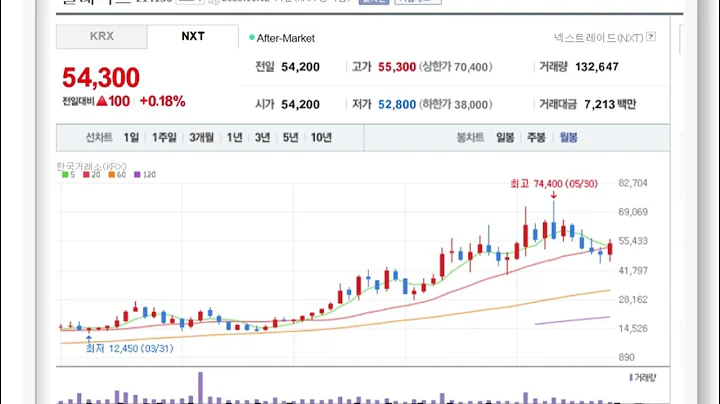Click the orange 60-period moving average swatch
This screenshot has width=720, height=404.
point(112,174)
